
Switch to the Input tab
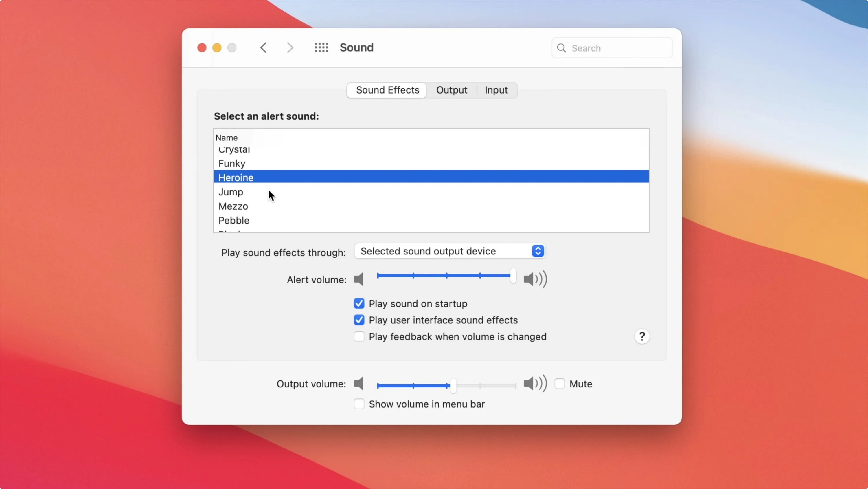click(496, 90)
